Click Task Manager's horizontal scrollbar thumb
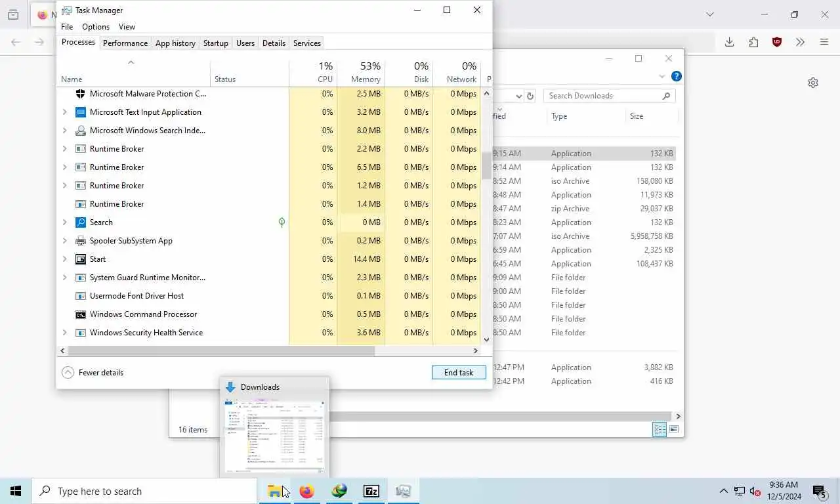Image resolution: width=840 pixels, height=504 pixels. point(221,351)
